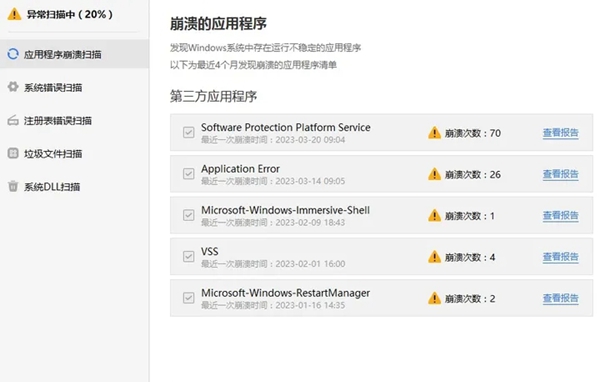
Task: Click the registry icon beside 注册表错误扫描
Action: (x=13, y=120)
